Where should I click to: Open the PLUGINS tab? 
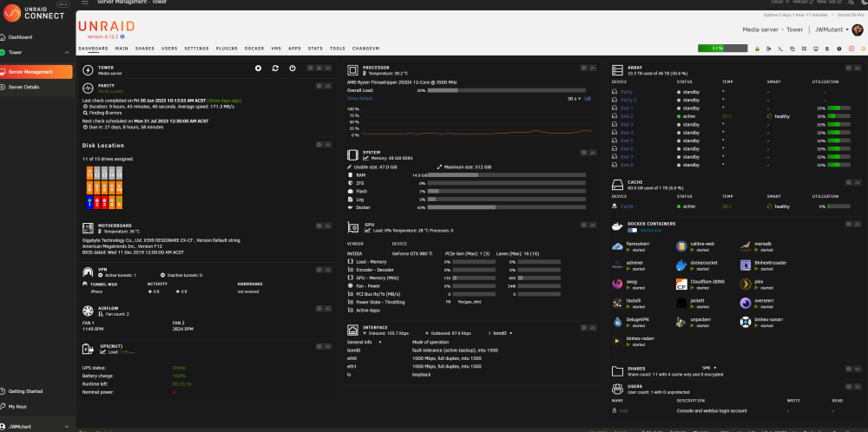227,49
